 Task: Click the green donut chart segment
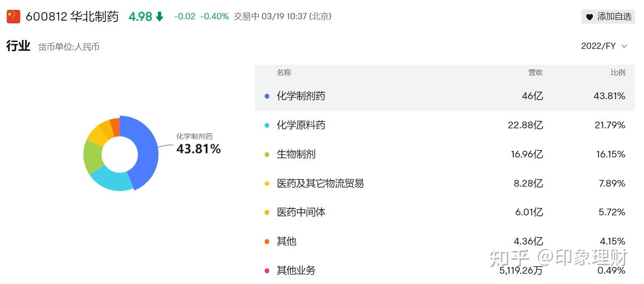pyautogui.click(x=93, y=157)
